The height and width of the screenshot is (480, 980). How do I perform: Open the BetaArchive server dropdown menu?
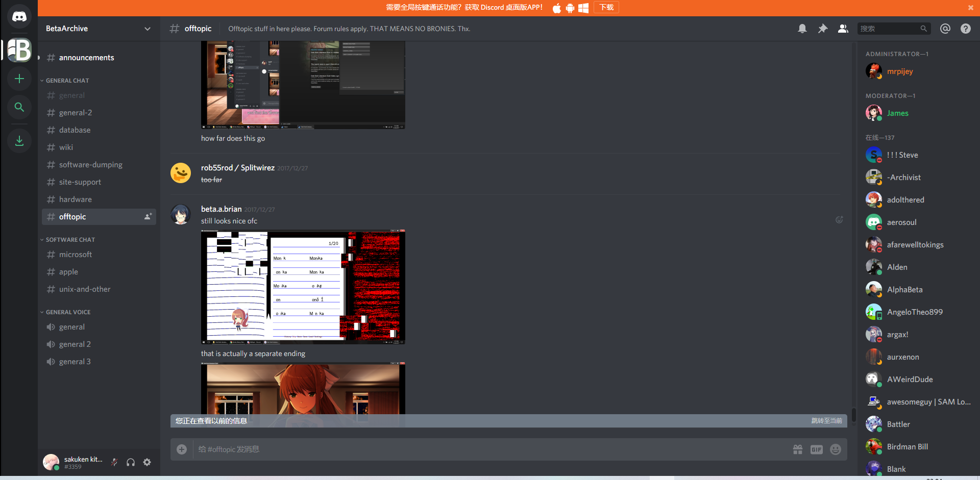[99, 29]
